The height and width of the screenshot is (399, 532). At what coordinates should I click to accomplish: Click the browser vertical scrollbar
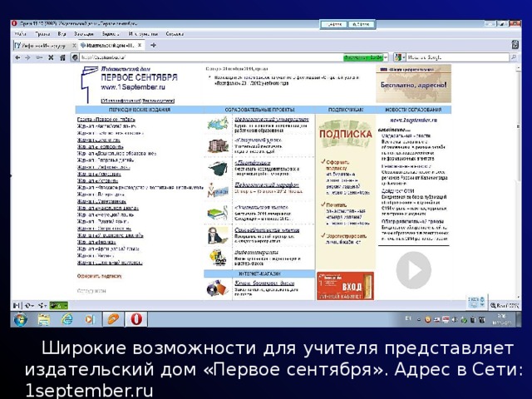(x=518, y=183)
